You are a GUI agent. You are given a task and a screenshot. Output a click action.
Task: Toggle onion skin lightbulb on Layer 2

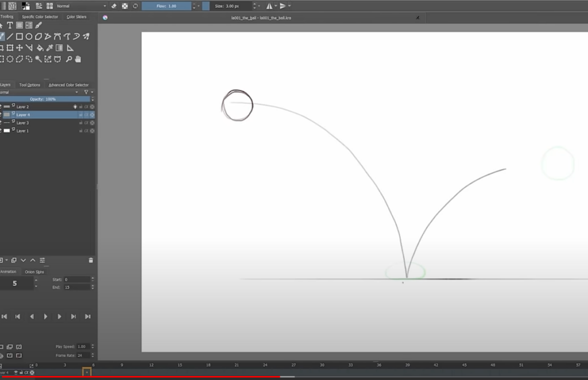coord(75,107)
